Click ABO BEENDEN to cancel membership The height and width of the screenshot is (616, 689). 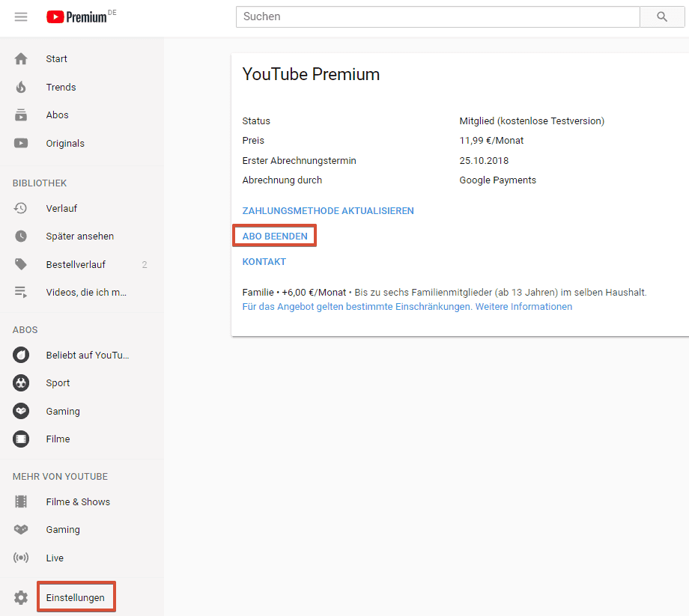[x=275, y=237]
